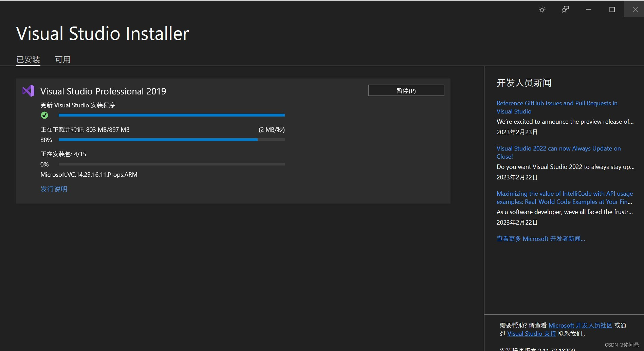This screenshot has height=351, width=644.
Task: Open Visual Studio 2022 Always Update on Close article
Action: pyautogui.click(x=558, y=152)
